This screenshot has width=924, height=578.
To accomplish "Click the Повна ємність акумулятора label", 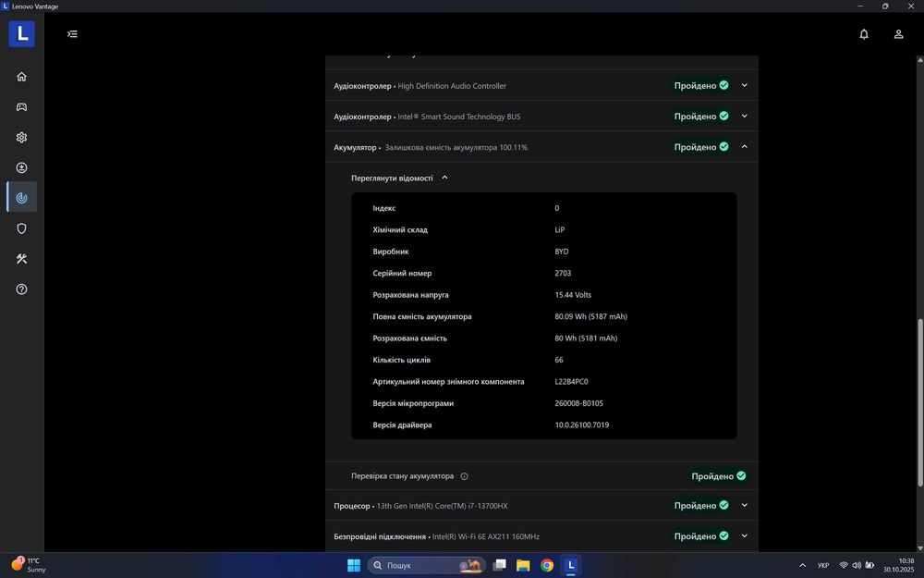I will pos(422,316).
